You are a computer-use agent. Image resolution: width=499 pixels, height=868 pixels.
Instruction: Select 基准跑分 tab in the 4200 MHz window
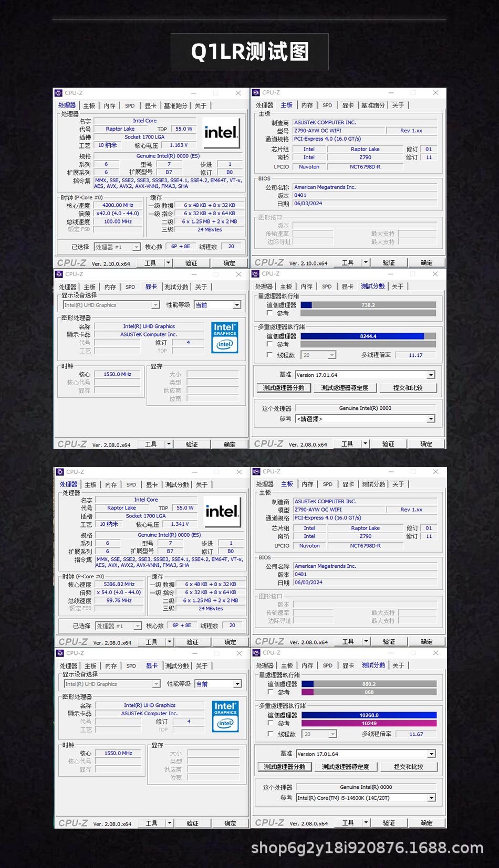click(175, 105)
